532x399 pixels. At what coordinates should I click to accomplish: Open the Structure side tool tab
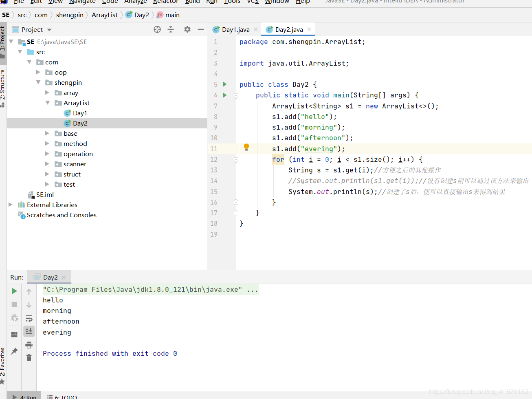click(x=3, y=88)
